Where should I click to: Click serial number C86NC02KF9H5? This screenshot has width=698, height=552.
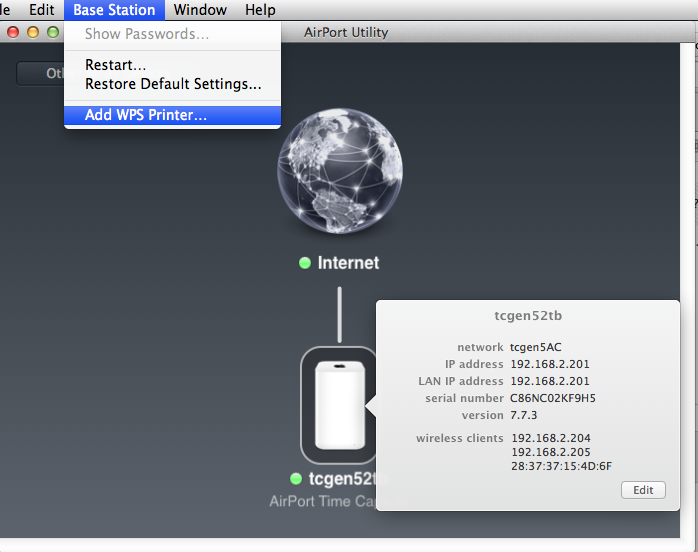[552, 398]
